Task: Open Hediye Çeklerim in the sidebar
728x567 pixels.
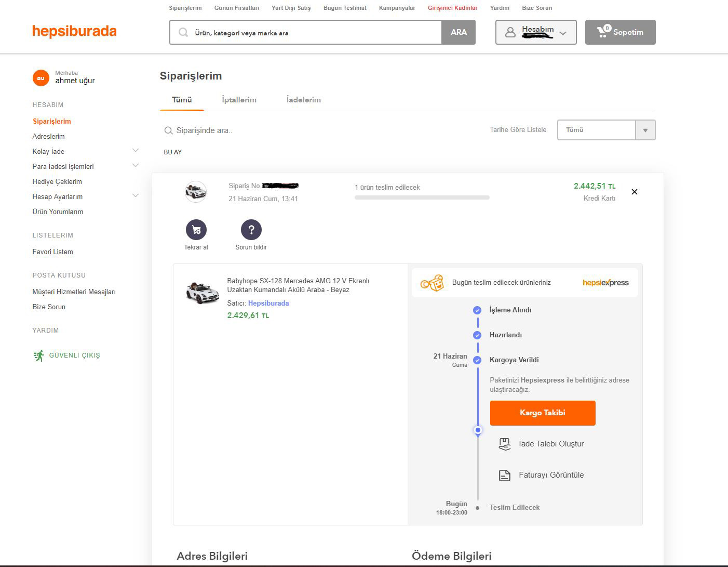Action: [57, 181]
